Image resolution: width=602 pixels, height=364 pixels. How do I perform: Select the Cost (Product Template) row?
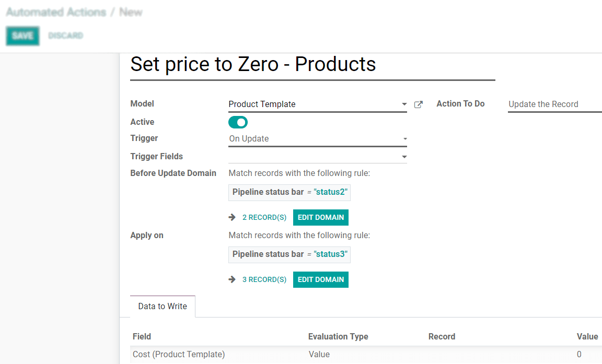tap(179, 354)
